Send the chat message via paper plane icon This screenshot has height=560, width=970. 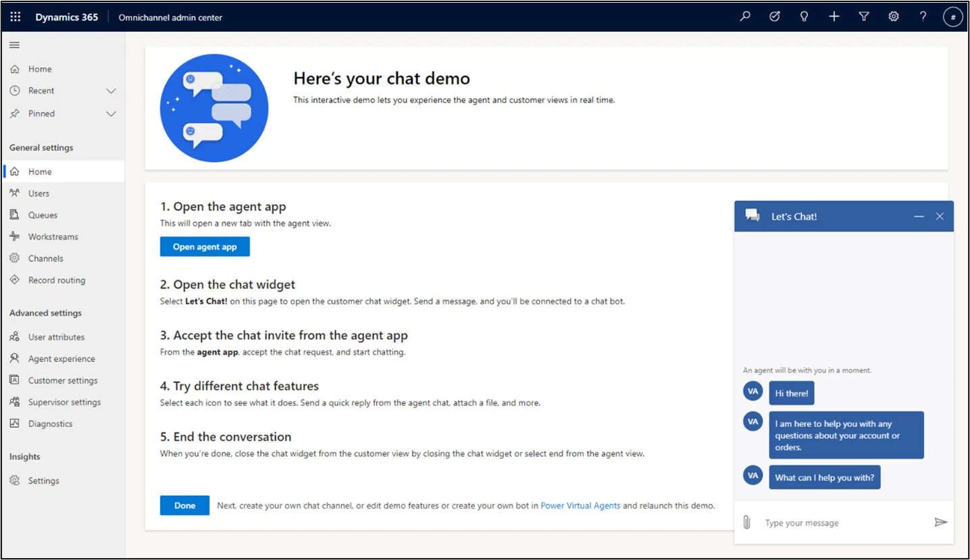point(941,521)
